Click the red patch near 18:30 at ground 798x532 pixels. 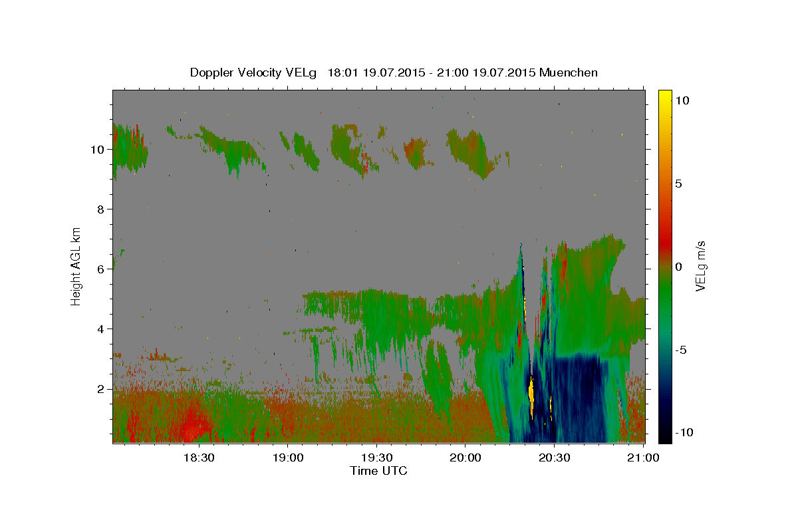click(193, 424)
